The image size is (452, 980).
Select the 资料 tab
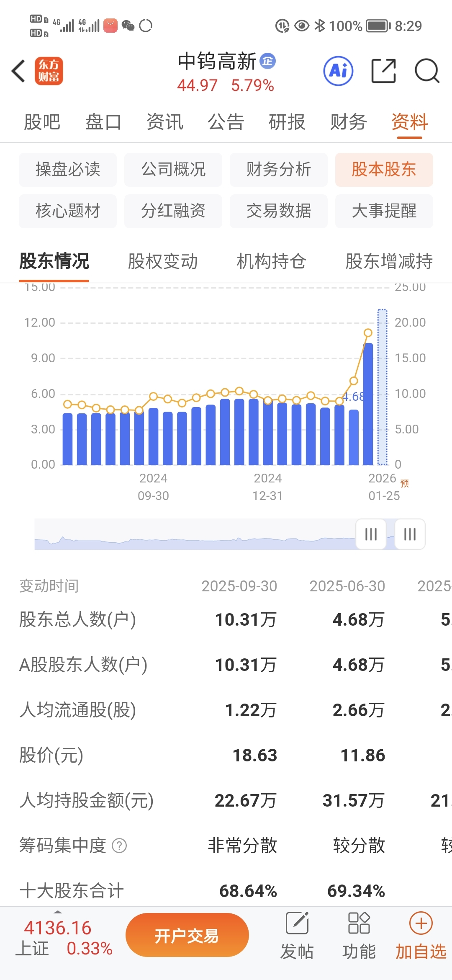pyautogui.click(x=409, y=122)
